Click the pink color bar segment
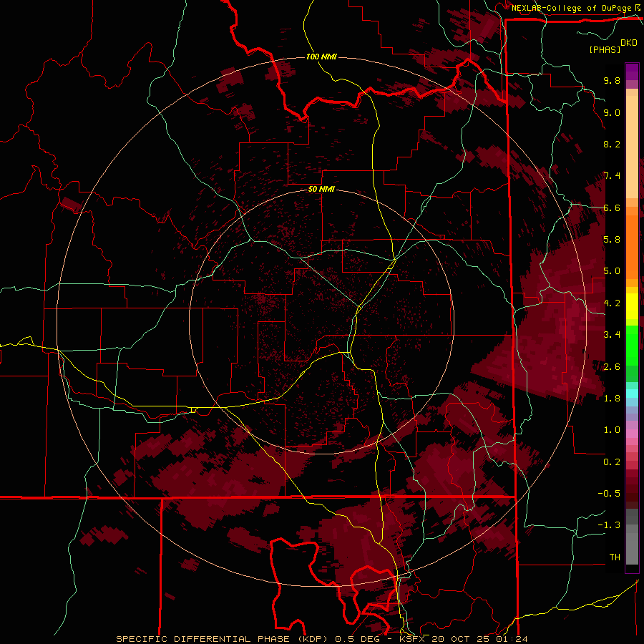 coord(632,434)
